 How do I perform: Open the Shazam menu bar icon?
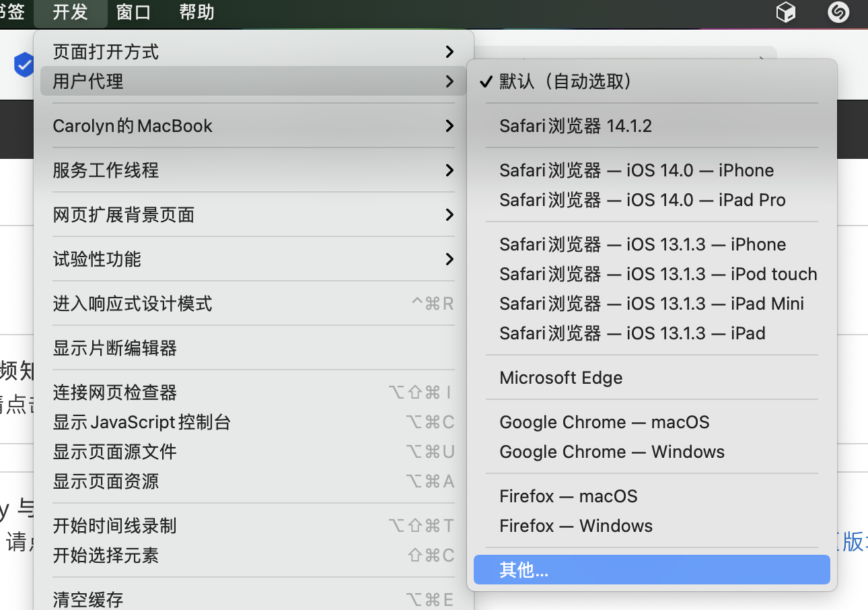point(838,12)
